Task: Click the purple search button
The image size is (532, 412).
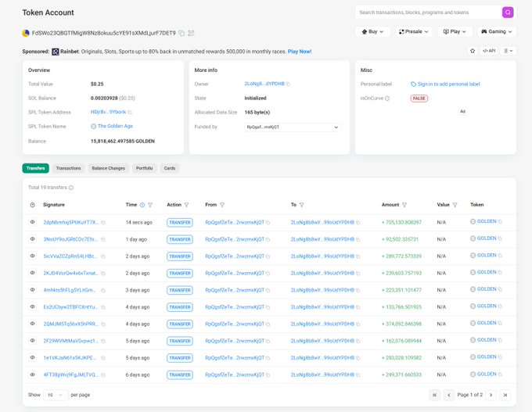Action: (x=508, y=13)
